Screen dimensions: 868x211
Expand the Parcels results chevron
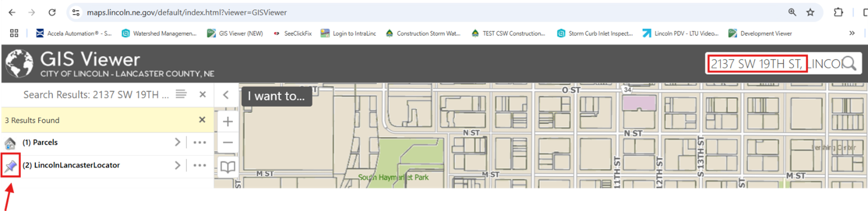tap(177, 142)
